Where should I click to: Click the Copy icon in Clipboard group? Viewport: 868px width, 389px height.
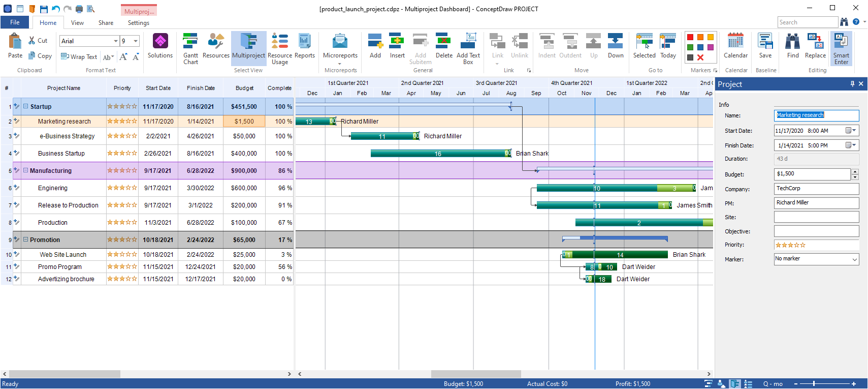click(x=32, y=55)
